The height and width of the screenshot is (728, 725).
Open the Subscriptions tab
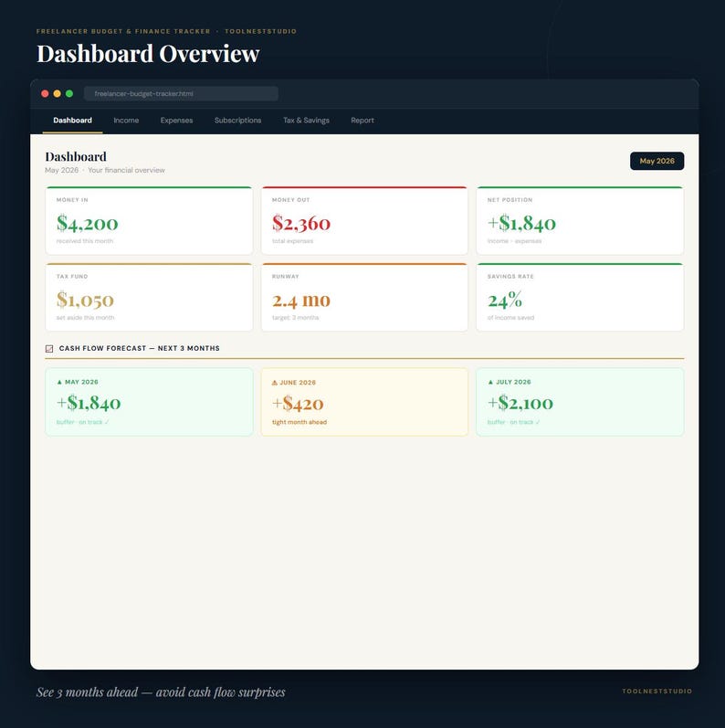click(237, 121)
